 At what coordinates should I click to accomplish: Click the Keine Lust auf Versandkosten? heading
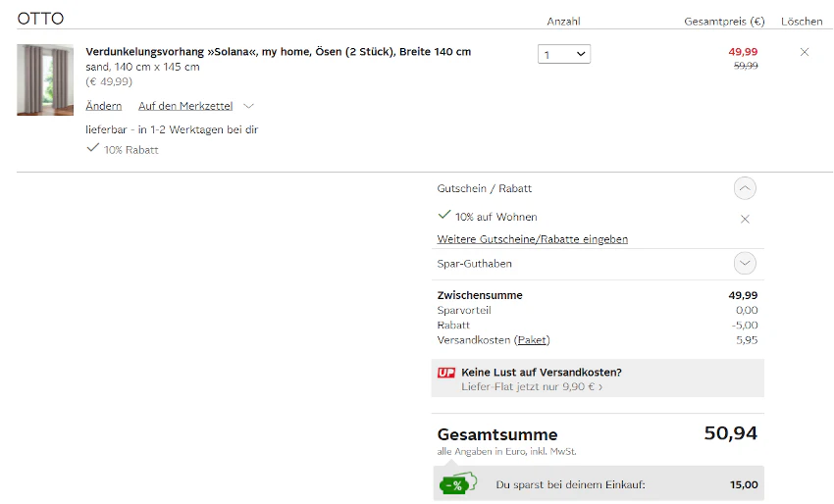point(542,373)
